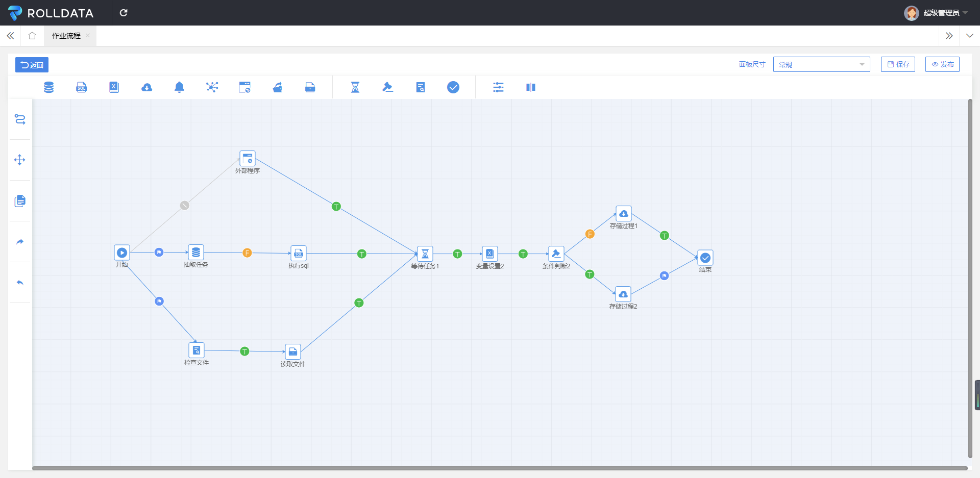
Task: Select the checkmark end-node tool in toolbar
Action: 453,87
